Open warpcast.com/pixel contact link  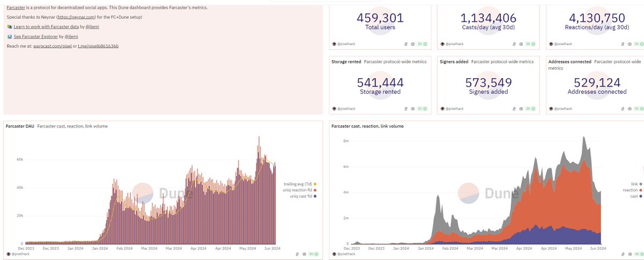[x=53, y=46]
